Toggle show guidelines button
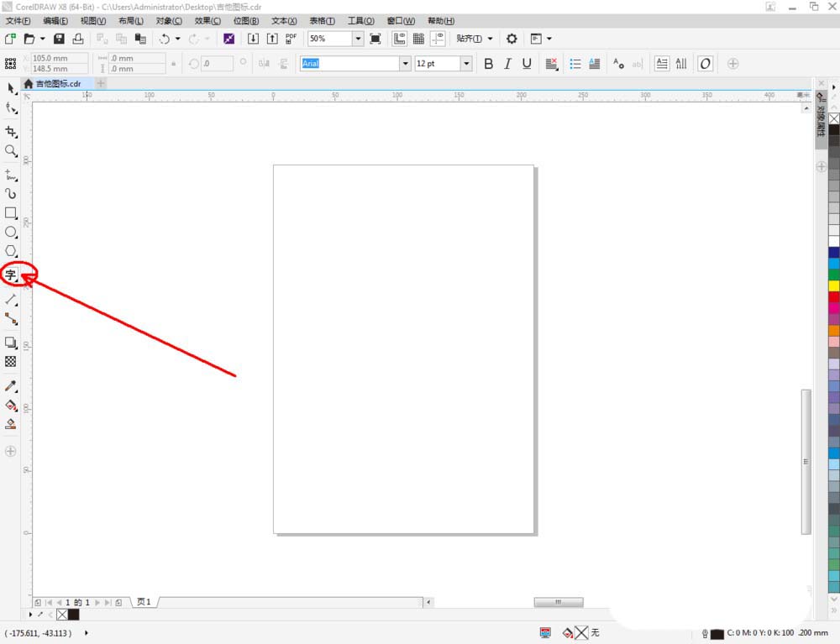Viewport: 840px width, 644px height. click(x=438, y=39)
